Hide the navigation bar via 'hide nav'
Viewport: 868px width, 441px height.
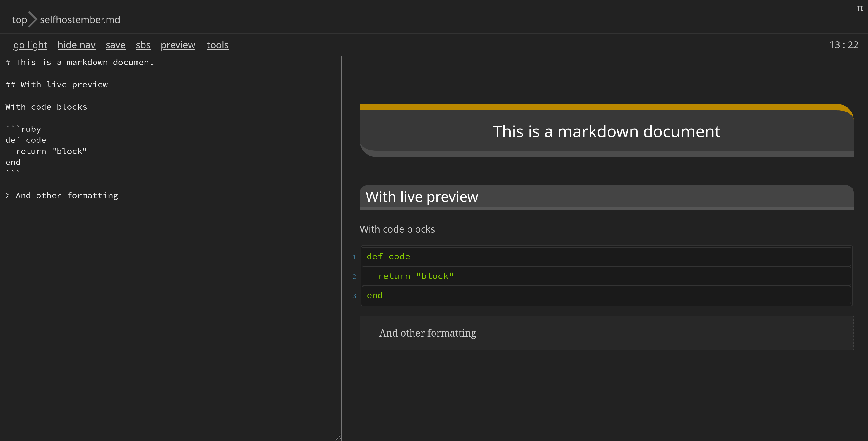[x=77, y=45]
